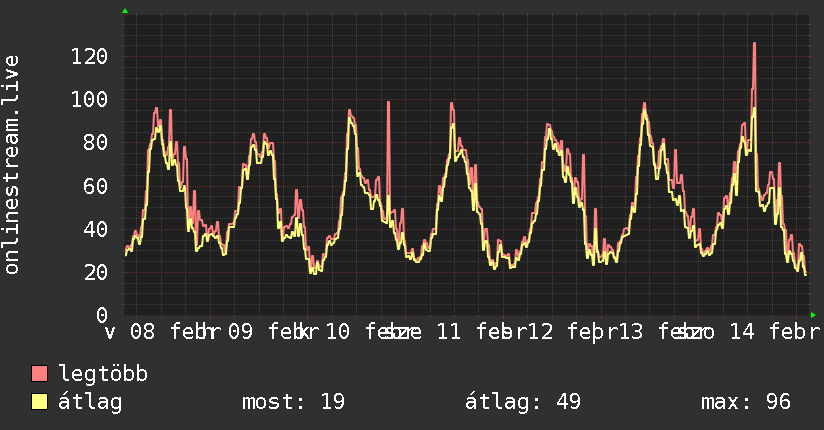Click the 40 y-axis label
Image resolution: width=824 pixels, height=430 pixels.
tap(96, 229)
